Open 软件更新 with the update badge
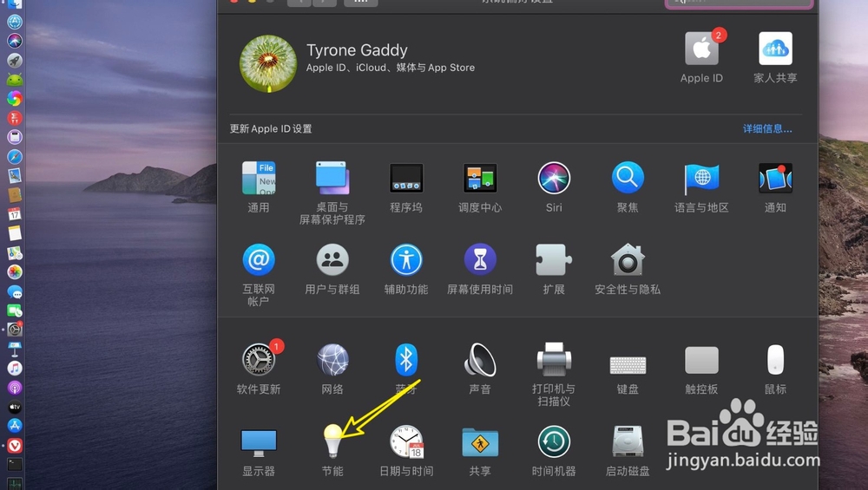This screenshot has height=490, width=868. [259, 360]
